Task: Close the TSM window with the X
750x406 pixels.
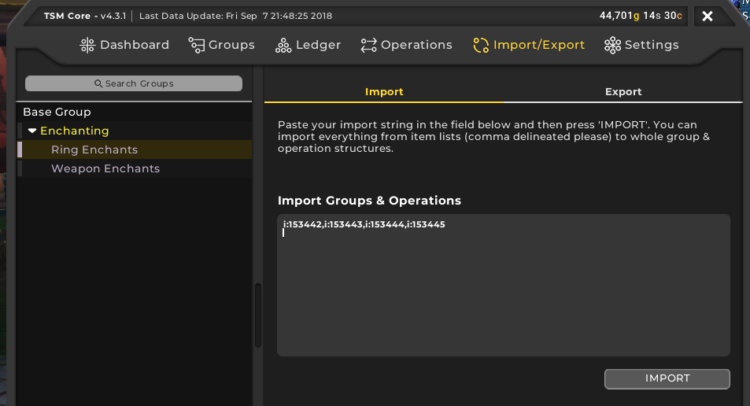Action: 707,16
